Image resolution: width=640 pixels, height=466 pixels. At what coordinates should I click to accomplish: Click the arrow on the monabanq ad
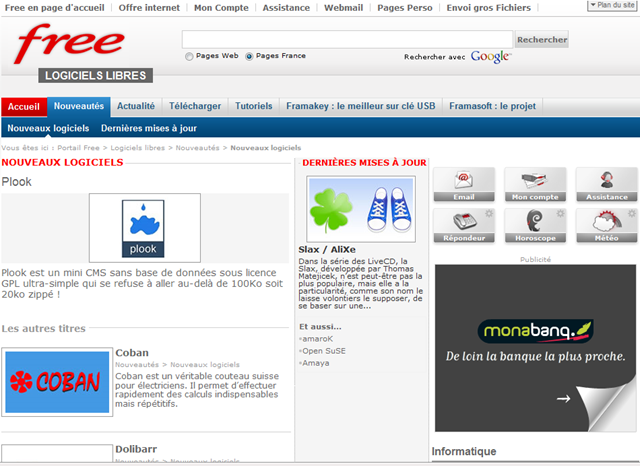(563, 398)
